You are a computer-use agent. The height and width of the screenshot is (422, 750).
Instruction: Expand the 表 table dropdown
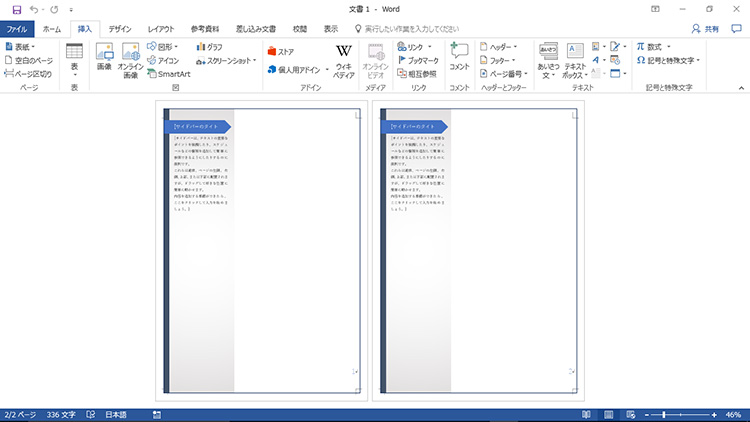pyautogui.click(x=74, y=58)
